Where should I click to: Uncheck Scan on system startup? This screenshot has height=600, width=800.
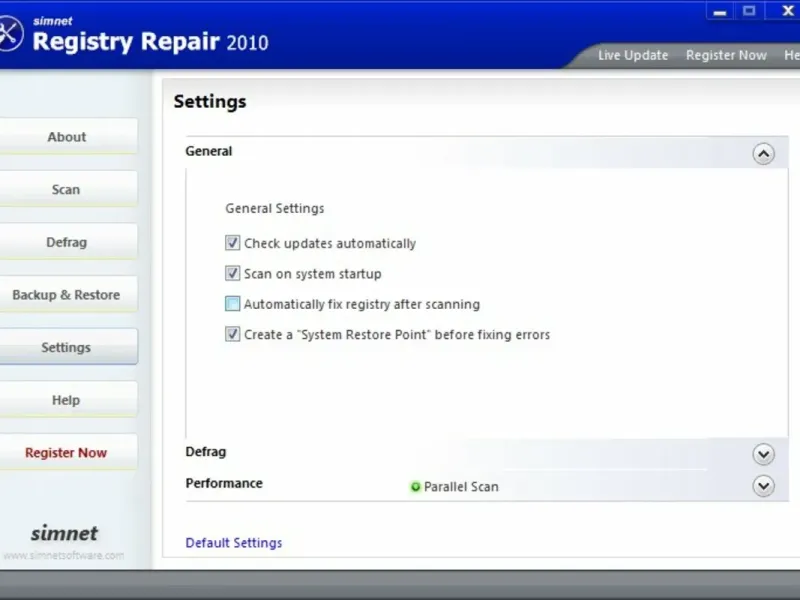(x=233, y=273)
